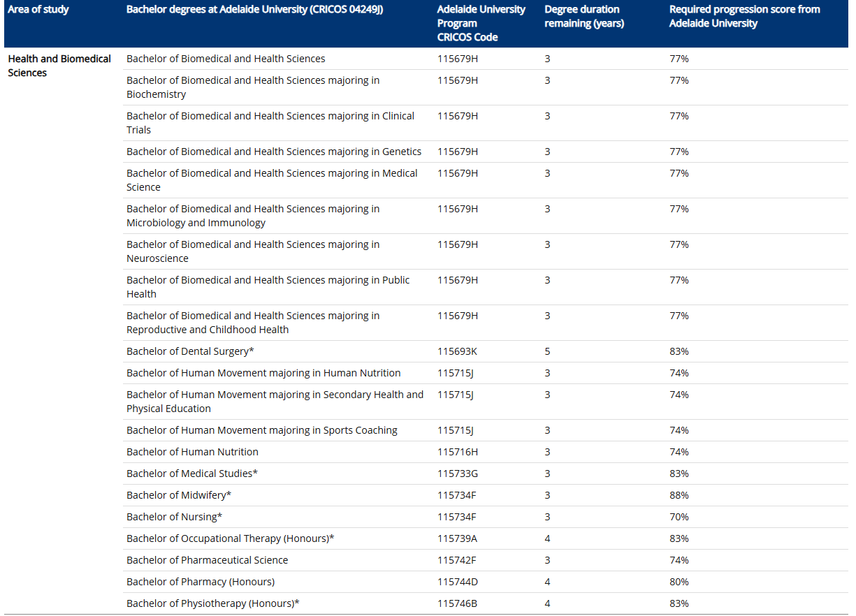Click the 83% score for Occupational Therapy
The height and width of the screenshot is (616, 856).
pos(679,538)
